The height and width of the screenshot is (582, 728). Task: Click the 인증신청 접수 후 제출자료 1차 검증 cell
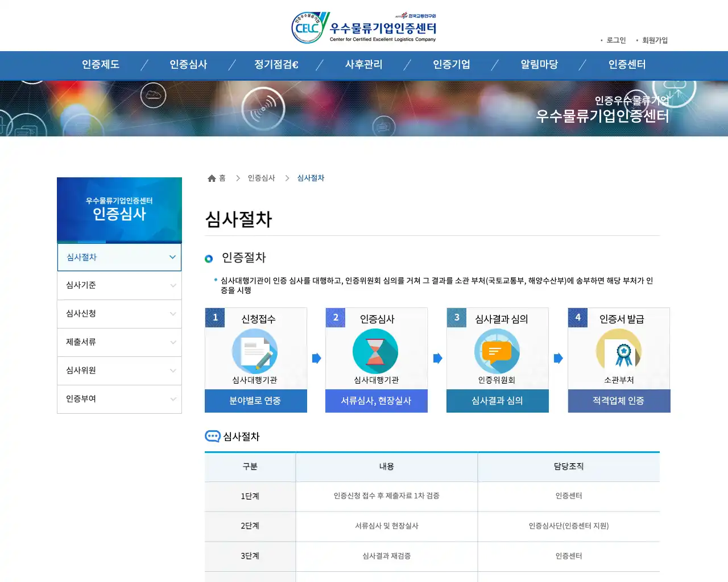(x=387, y=496)
